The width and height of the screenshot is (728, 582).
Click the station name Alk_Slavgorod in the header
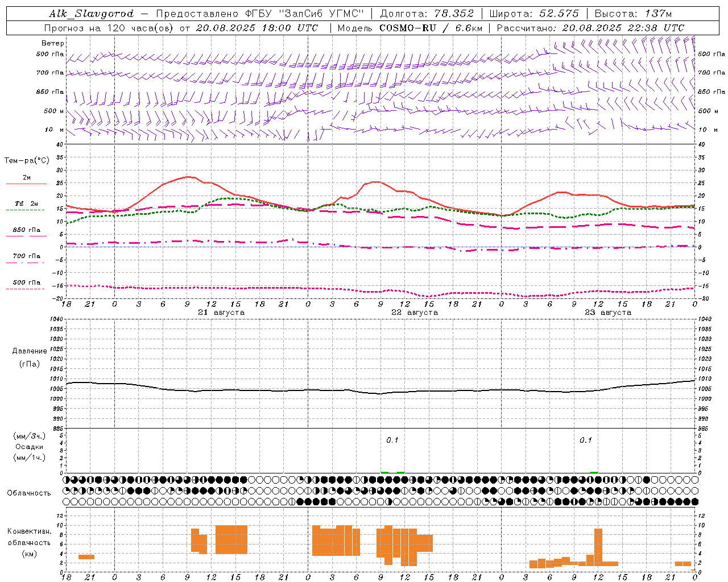tap(92, 14)
